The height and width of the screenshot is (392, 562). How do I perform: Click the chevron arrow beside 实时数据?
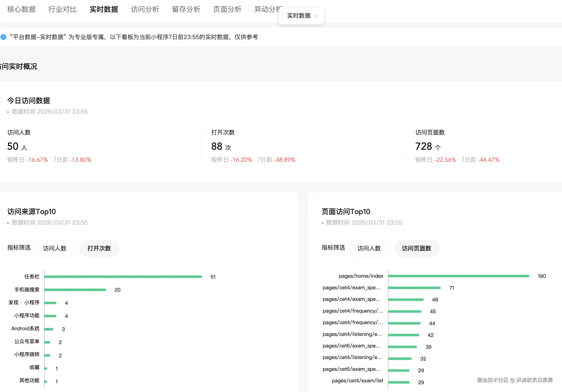[x=315, y=16]
